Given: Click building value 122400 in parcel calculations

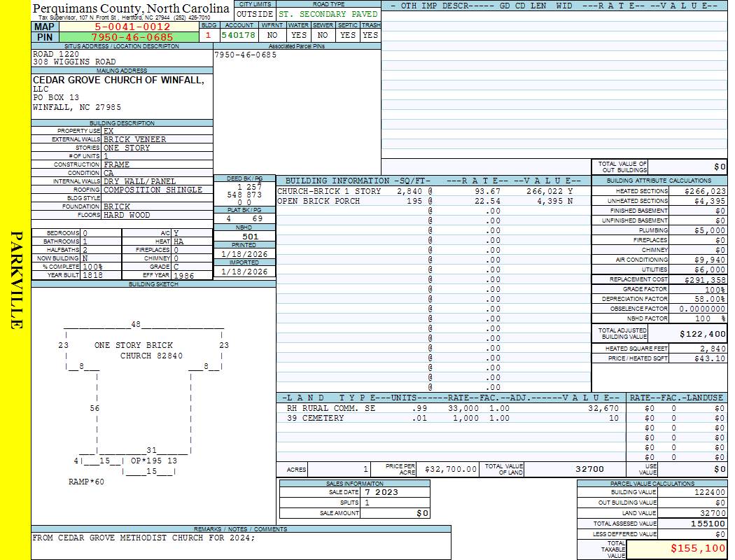Looking at the screenshot, I should pos(710,492).
